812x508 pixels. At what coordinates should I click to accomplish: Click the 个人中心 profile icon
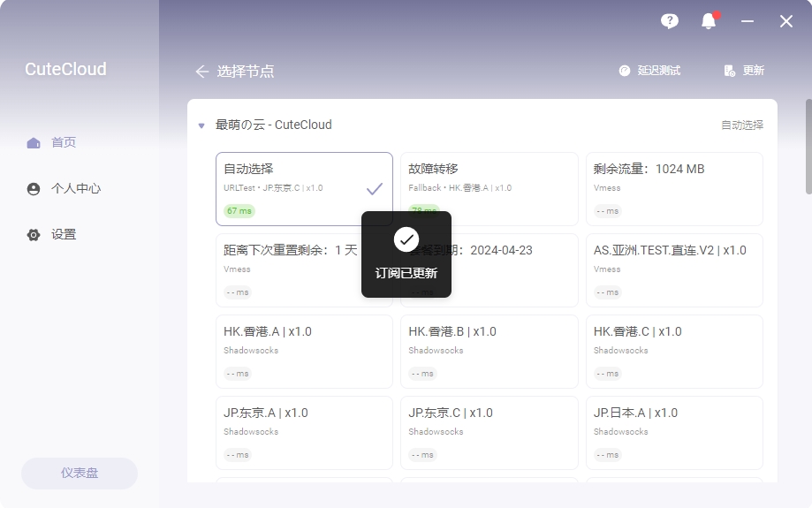(x=34, y=189)
